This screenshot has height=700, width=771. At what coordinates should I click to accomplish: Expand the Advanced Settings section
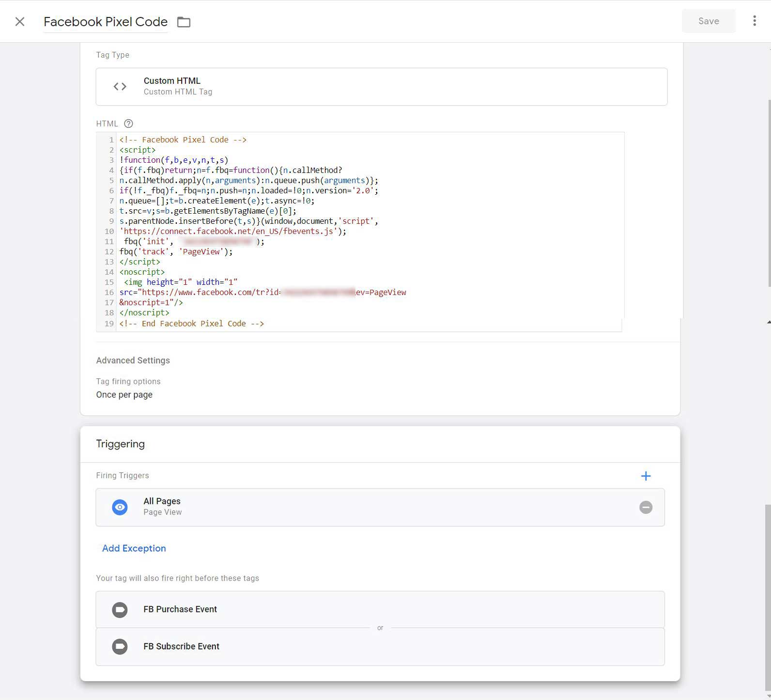[133, 360]
